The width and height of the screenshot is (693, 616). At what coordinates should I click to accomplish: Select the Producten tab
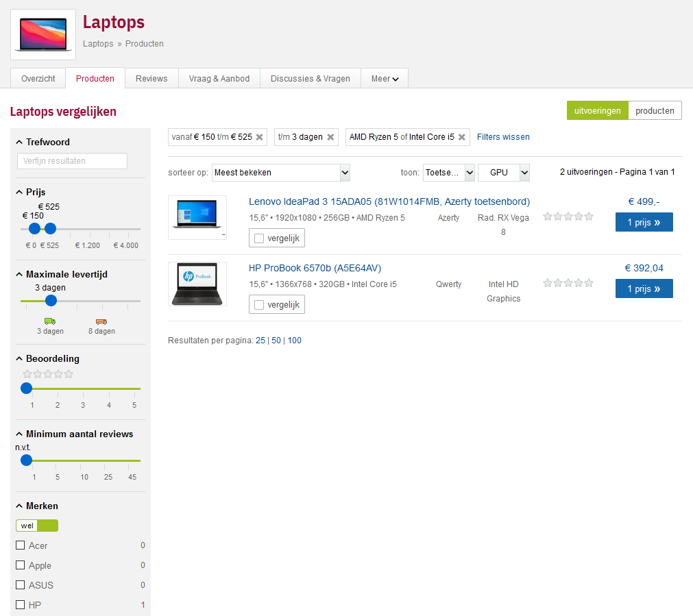(x=95, y=78)
